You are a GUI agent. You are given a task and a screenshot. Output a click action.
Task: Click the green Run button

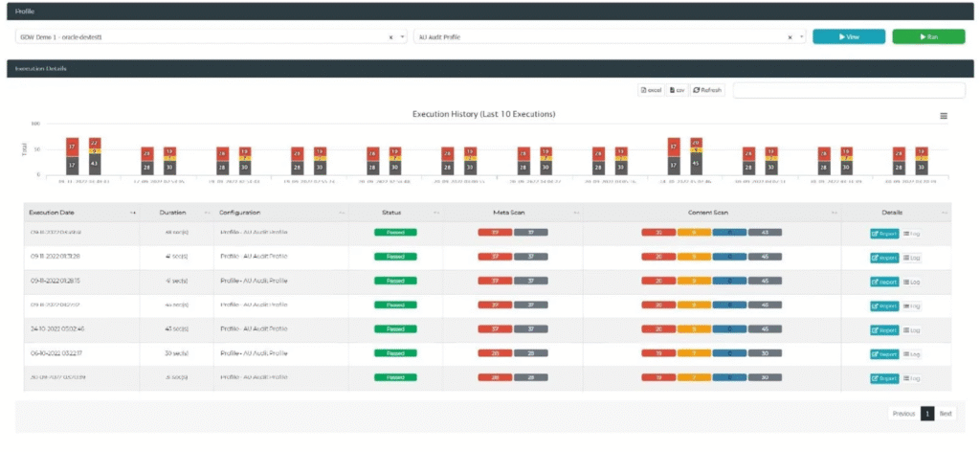pos(928,37)
